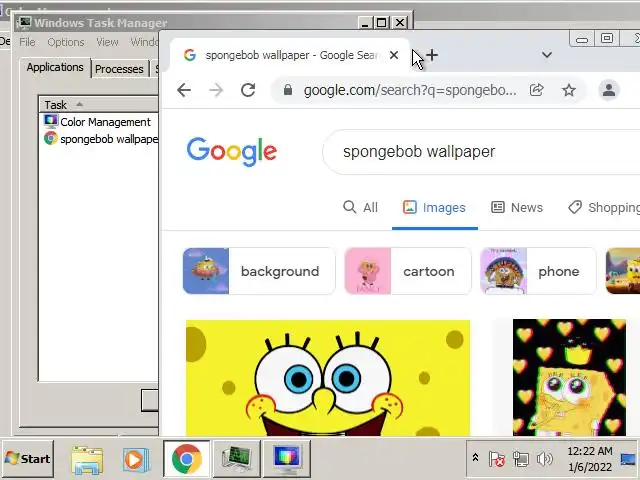Maximize the Windows Task Manager window
This screenshot has width=640, height=480.
pyautogui.click(x=382, y=22)
